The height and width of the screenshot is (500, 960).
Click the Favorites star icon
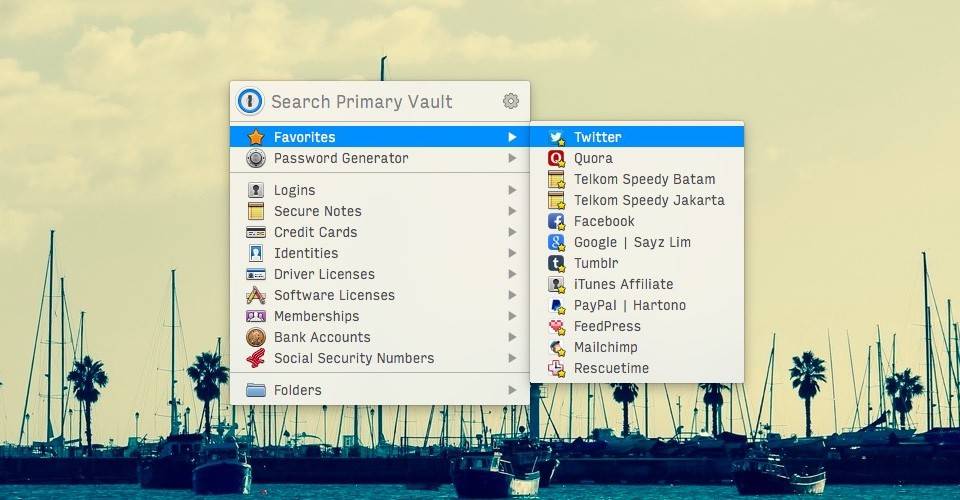255,137
